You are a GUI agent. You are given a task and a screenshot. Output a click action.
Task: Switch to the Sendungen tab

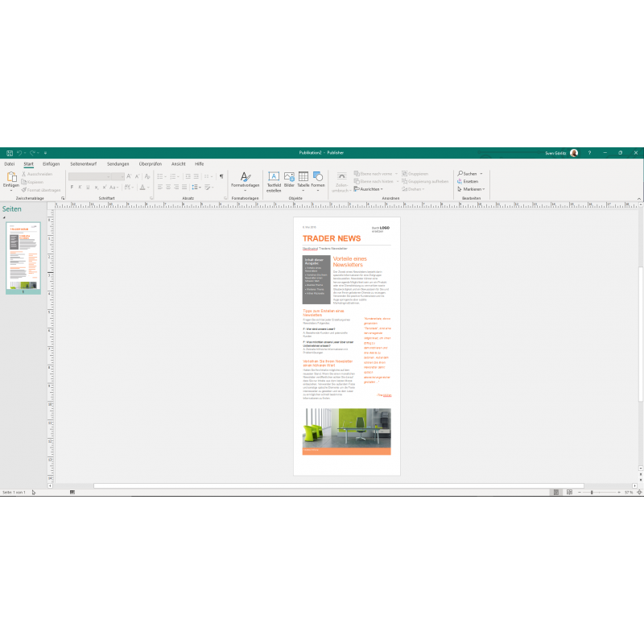pyautogui.click(x=118, y=163)
